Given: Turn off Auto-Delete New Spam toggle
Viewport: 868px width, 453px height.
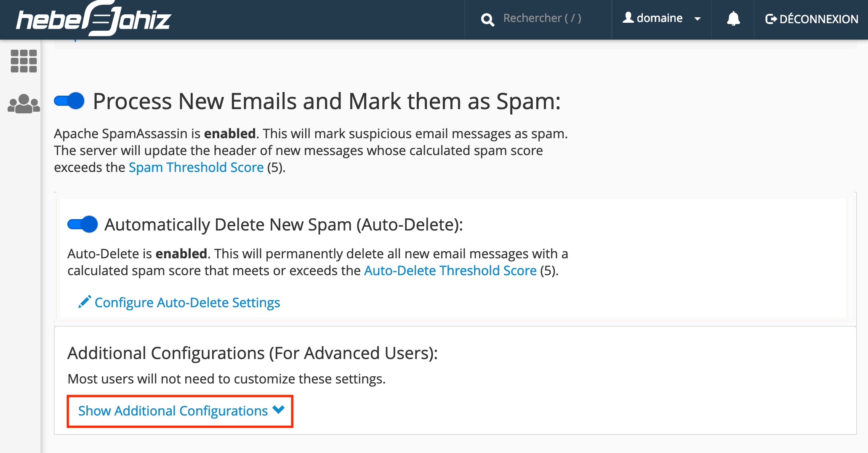Looking at the screenshot, I should click(x=83, y=224).
